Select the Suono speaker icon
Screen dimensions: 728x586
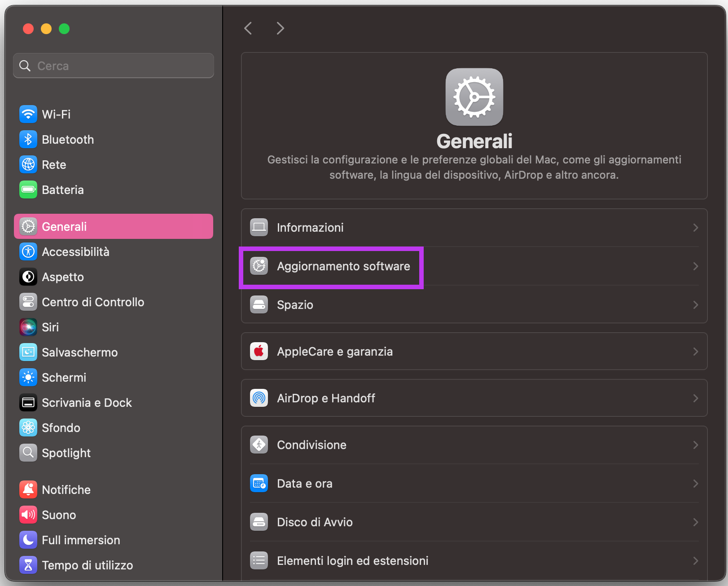(x=28, y=515)
